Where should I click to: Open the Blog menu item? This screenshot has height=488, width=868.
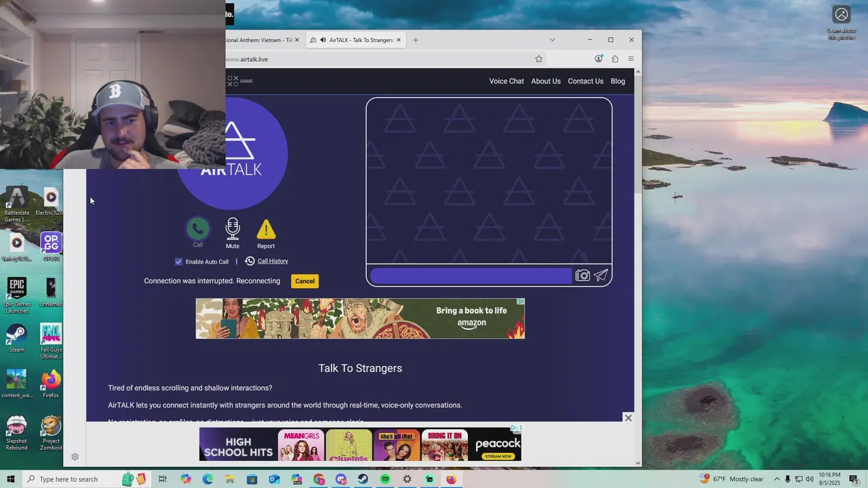[x=618, y=81]
